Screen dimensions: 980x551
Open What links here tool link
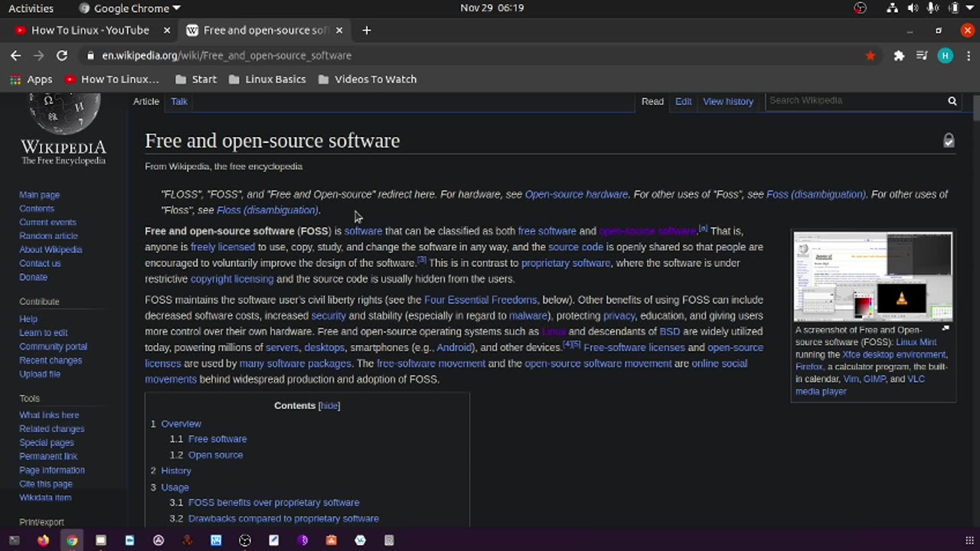click(x=49, y=415)
